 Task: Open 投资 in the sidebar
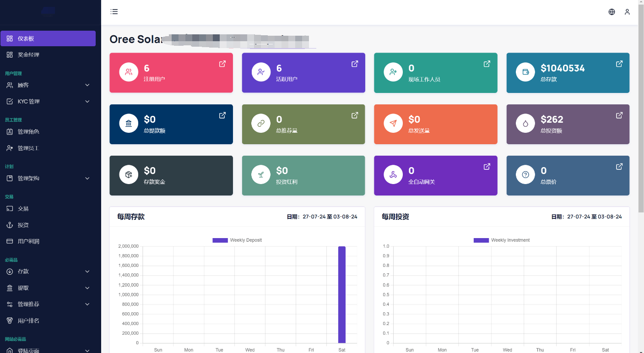click(48, 225)
